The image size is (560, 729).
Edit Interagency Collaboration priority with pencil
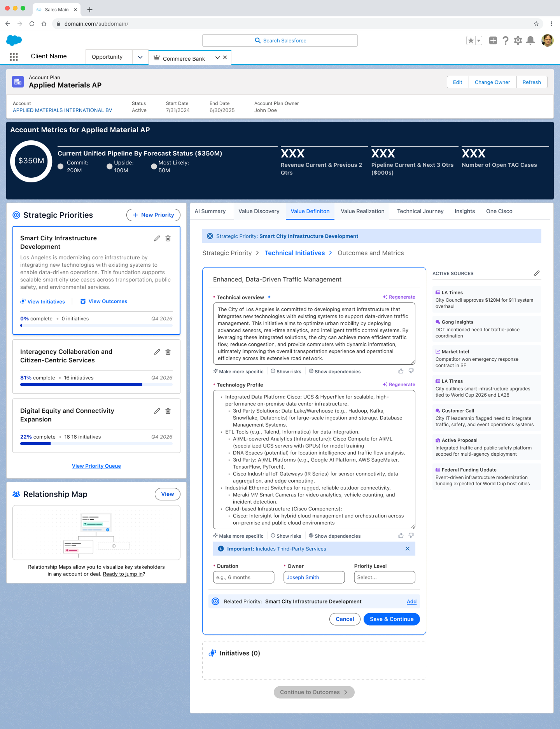coord(157,352)
